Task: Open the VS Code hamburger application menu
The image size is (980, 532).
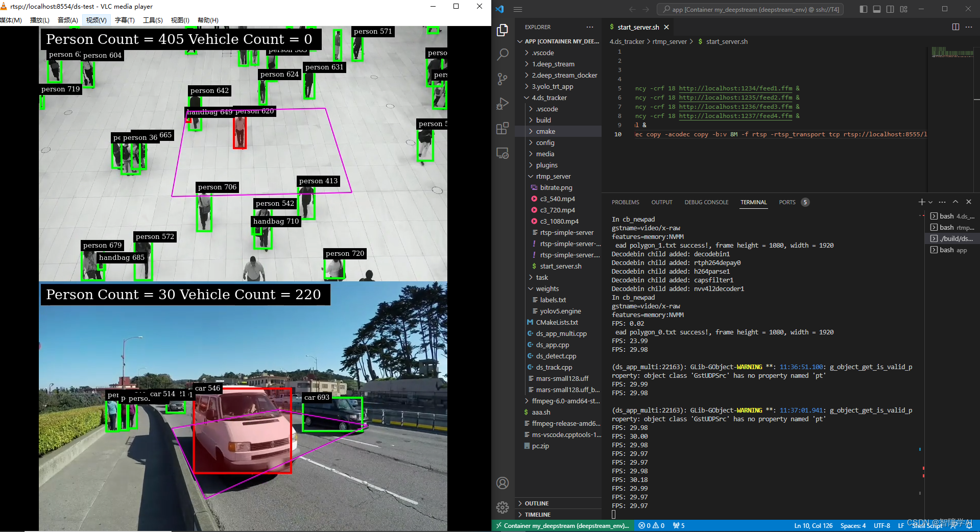Action: pyautogui.click(x=517, y=9)
